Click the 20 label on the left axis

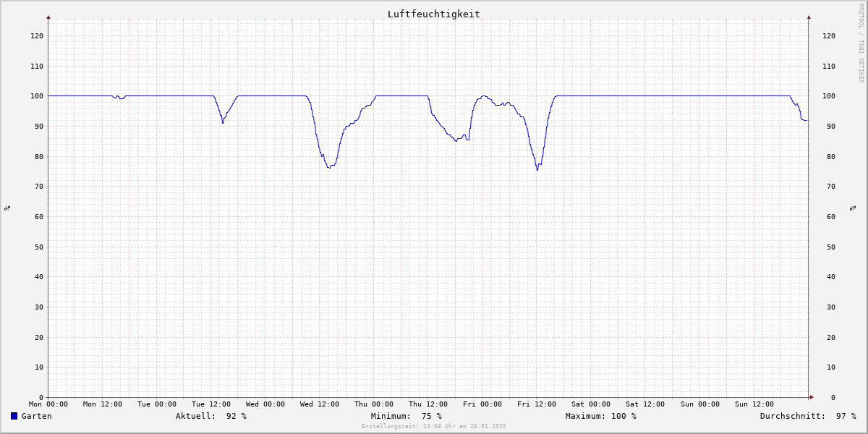point(39,337)
